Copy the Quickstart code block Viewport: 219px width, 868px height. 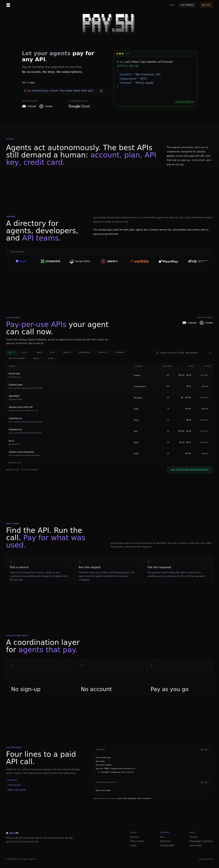point(205,750)
